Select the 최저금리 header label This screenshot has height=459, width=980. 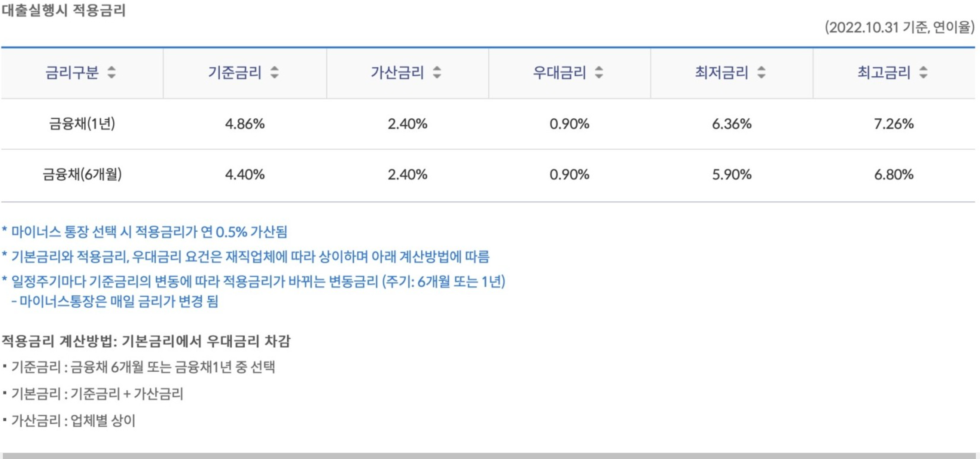[721, 72]
